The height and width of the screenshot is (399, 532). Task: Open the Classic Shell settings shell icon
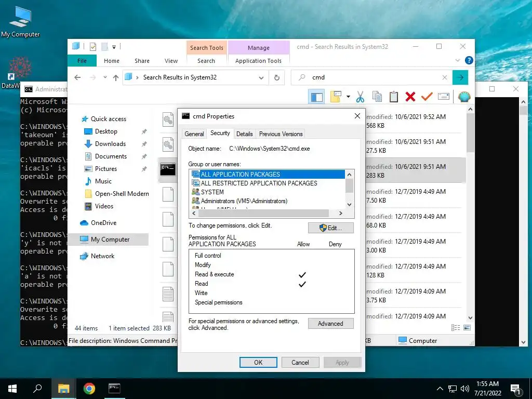click(464, 97)
